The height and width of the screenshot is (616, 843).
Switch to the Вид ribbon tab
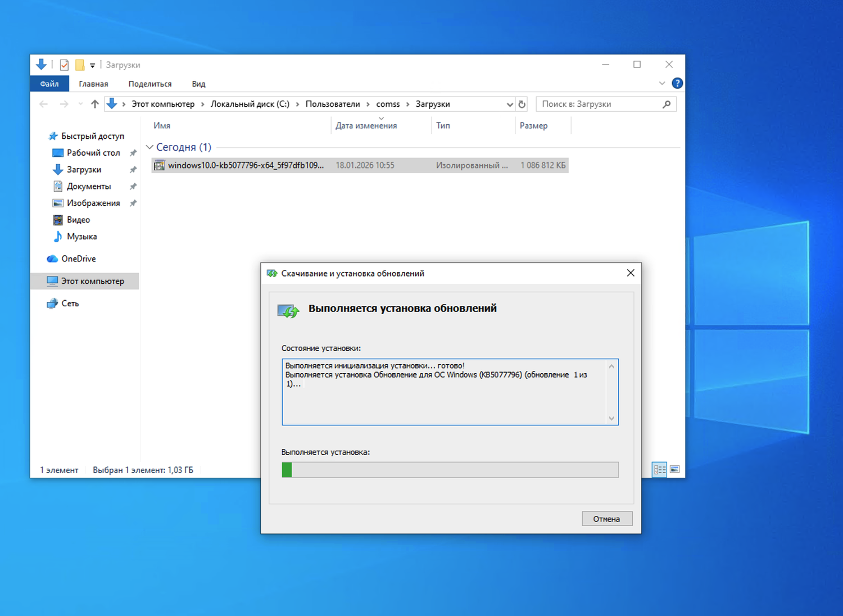[198, 84]
